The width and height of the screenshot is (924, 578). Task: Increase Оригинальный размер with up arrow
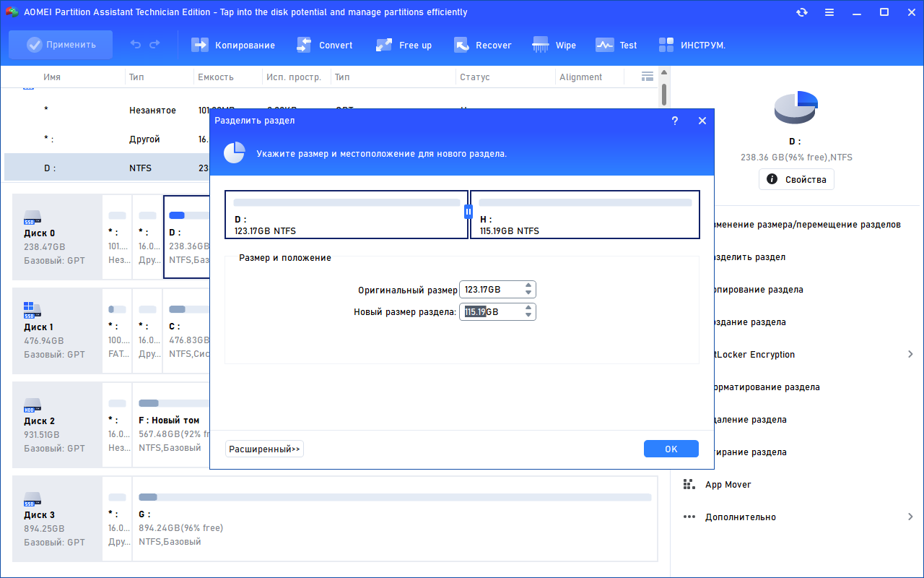pos(529,285)
